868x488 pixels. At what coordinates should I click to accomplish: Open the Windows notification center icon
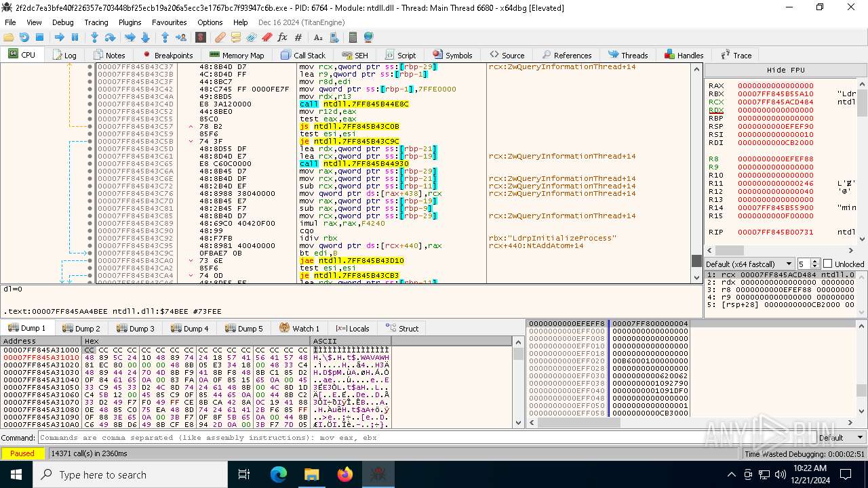click(x=846, y=474)
